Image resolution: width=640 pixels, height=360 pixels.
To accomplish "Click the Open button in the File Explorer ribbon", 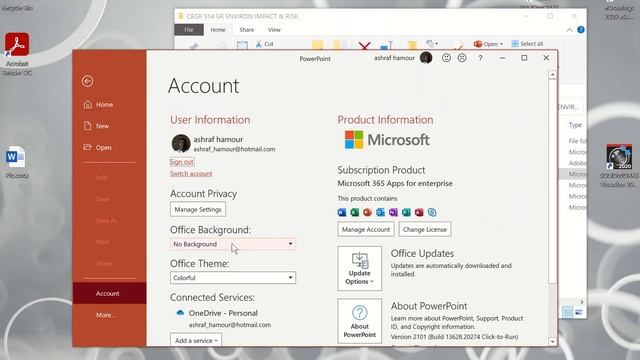I will pyautogui.click(x=488, y=44).
